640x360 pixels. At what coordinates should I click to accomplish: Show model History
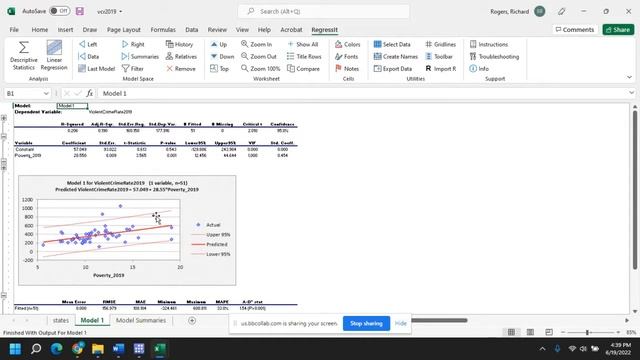pyautogui.click(x=179, y=44)
